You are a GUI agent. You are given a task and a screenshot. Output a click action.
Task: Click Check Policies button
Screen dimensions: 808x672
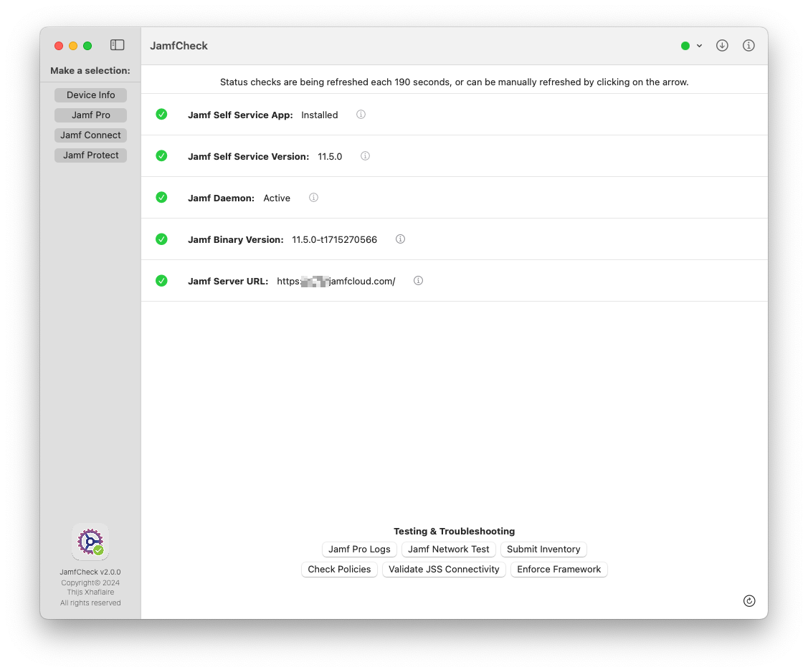pyautogui.click(x=339, y=569)
